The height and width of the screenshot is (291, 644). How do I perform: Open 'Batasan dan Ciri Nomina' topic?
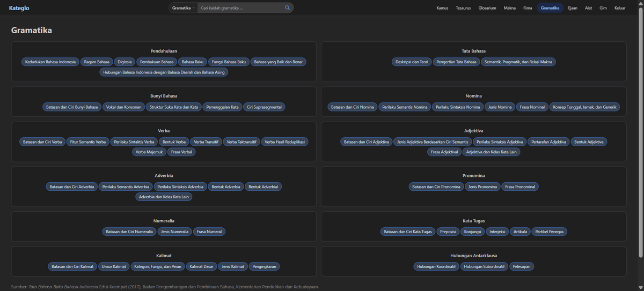click(x=353, y=107)
